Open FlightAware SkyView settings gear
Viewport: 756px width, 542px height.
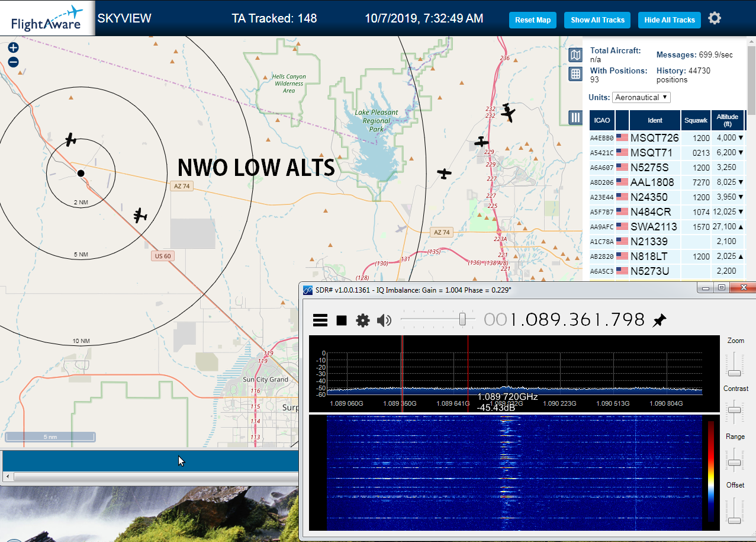point(715,18)
